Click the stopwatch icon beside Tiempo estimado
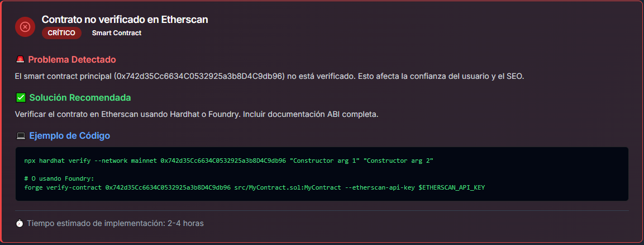Screen dimensions: 644x245 (20, 223)
